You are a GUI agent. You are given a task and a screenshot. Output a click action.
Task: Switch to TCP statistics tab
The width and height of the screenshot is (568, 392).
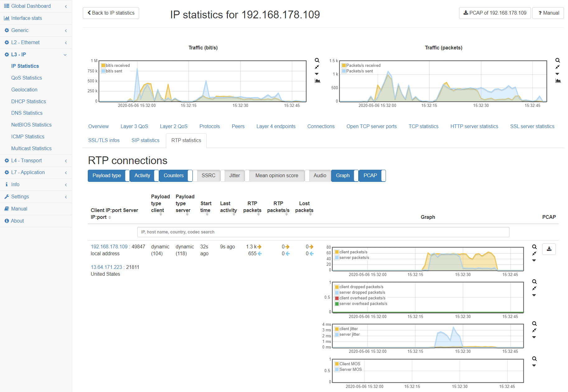click(x=423, y=126)
